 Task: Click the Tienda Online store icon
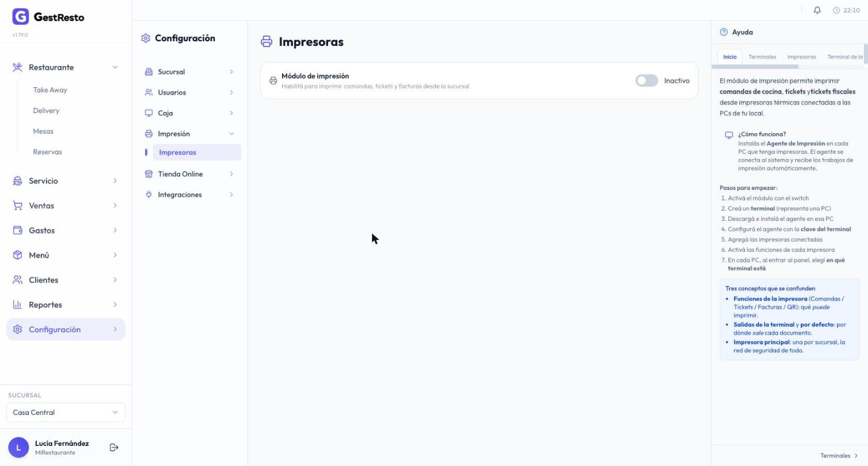pyautogui.click(x=149, y=174)
